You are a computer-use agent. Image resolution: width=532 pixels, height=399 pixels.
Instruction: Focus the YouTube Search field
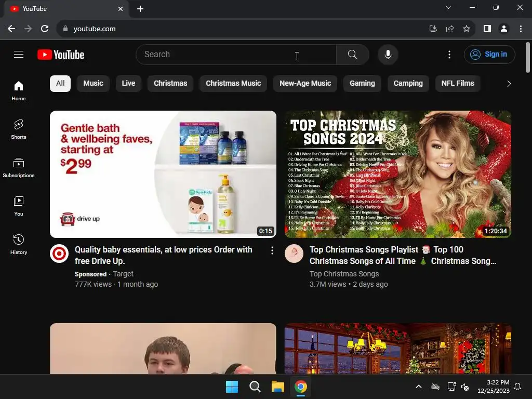coord(236,54)
